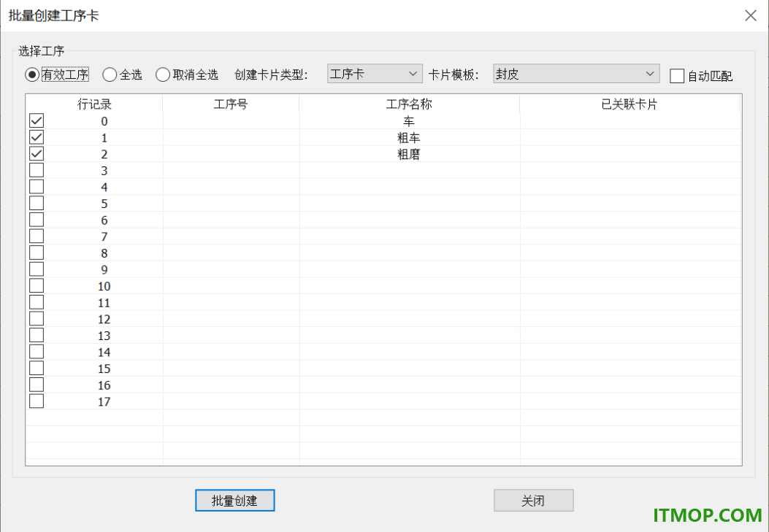Click row number 12 in 行记录
The height and width of the screenshot is (532, 769).
pos(104,319)
